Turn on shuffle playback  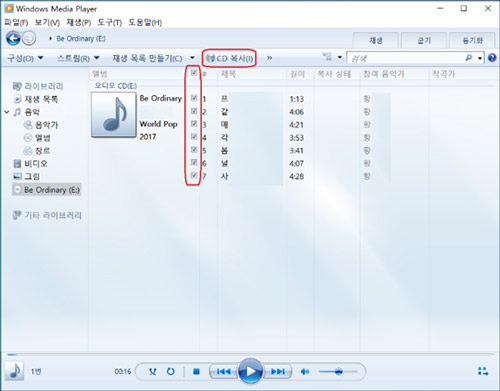[152, 371]
